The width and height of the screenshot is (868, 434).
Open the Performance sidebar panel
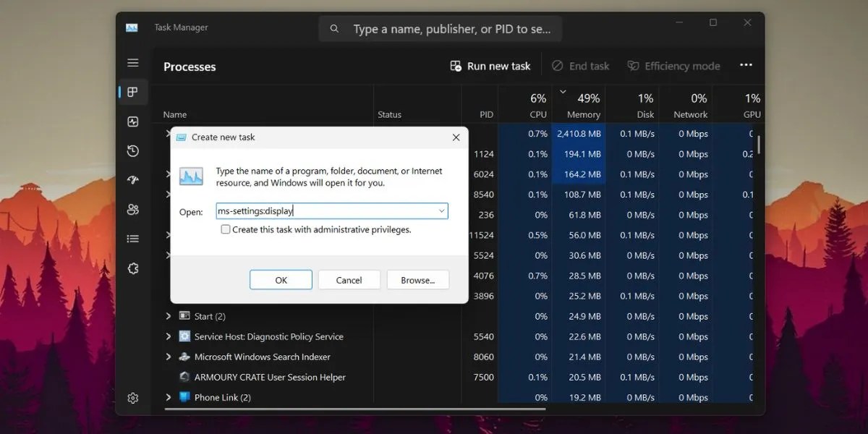(132, 122)
